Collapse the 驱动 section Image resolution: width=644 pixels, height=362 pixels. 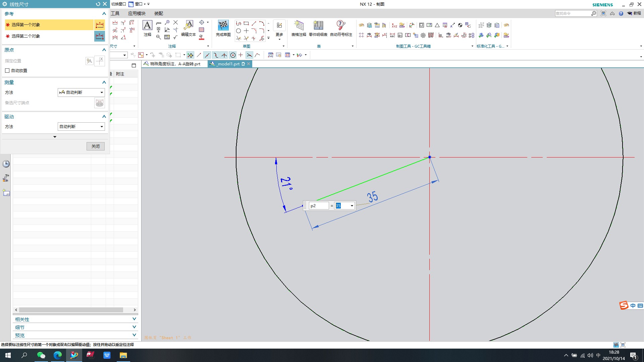coord(104,117)
